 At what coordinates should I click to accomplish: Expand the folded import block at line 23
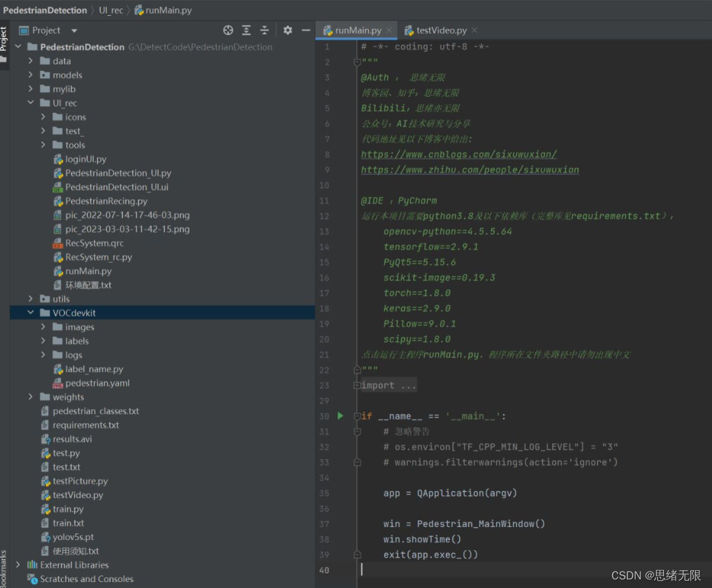[x=357, y=386]
